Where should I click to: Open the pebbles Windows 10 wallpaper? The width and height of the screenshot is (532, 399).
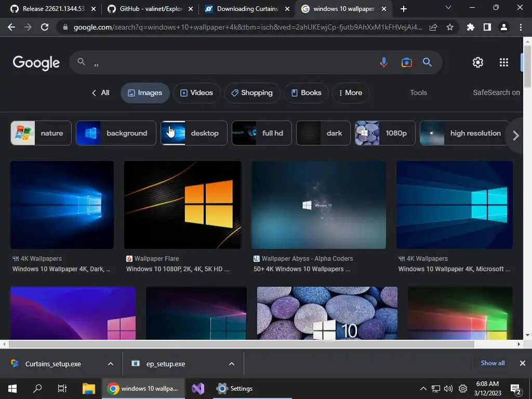coord(327,313)
